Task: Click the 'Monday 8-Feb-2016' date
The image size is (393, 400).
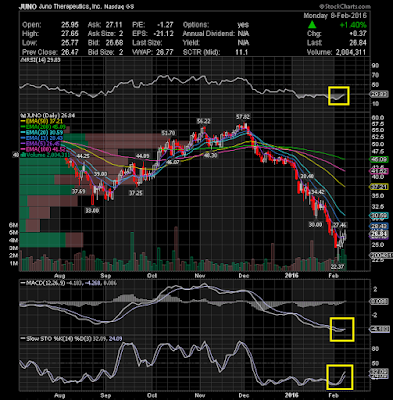Action: (335, 16)
